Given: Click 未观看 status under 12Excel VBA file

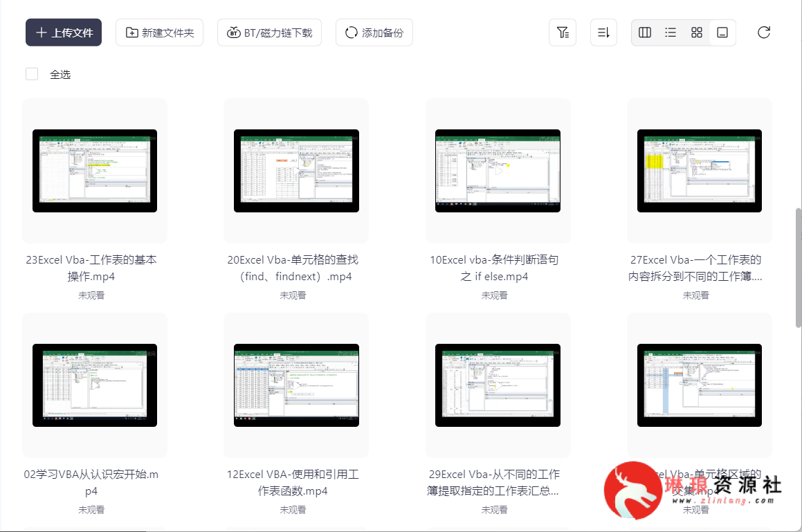Looking at the screenshot, I should [293, 510].
